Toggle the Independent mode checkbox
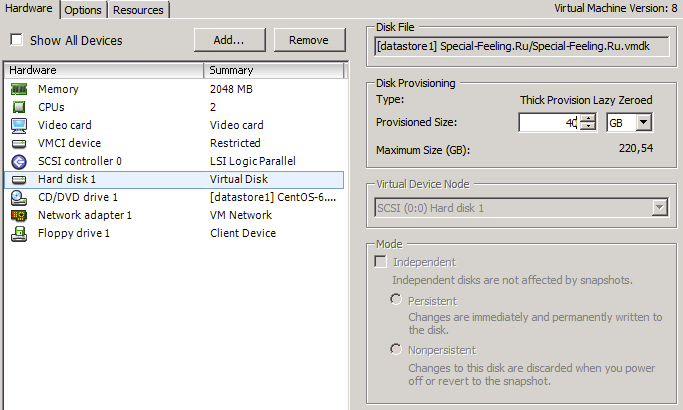 pos(381,262)
